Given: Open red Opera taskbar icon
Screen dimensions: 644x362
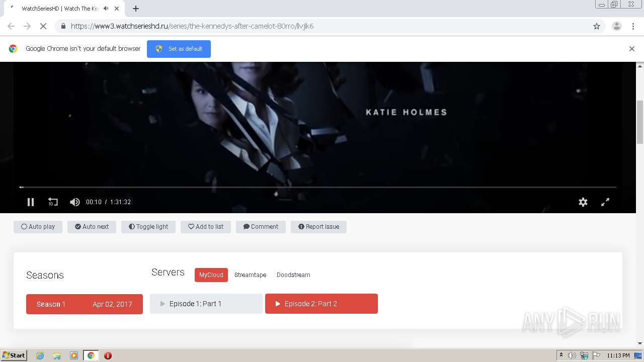Looking at the screenshot, I should (108, 355).
